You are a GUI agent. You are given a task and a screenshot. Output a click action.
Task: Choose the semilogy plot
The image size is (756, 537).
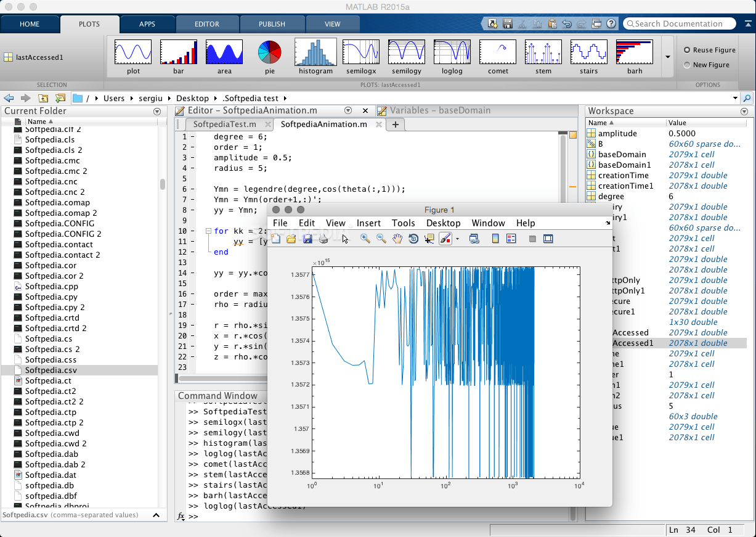407,57
